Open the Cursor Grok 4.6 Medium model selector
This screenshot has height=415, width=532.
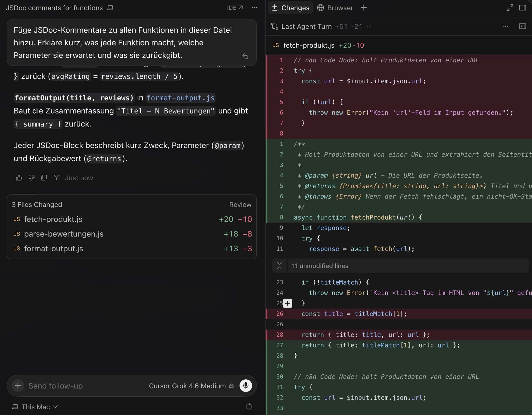coord(191,386)
